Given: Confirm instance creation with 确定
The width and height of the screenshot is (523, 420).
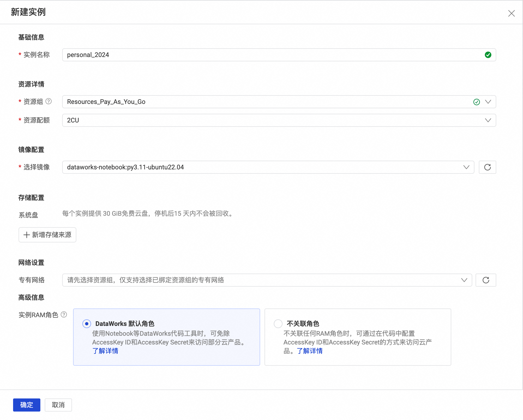Looking at the screenshot, I should click(26, 405).
